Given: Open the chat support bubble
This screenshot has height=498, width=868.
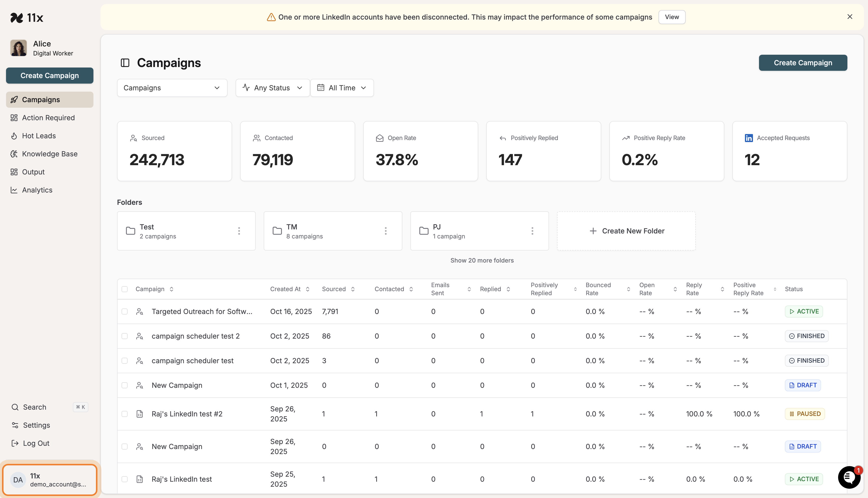Looking at the screenshot, I should [849, 477].
